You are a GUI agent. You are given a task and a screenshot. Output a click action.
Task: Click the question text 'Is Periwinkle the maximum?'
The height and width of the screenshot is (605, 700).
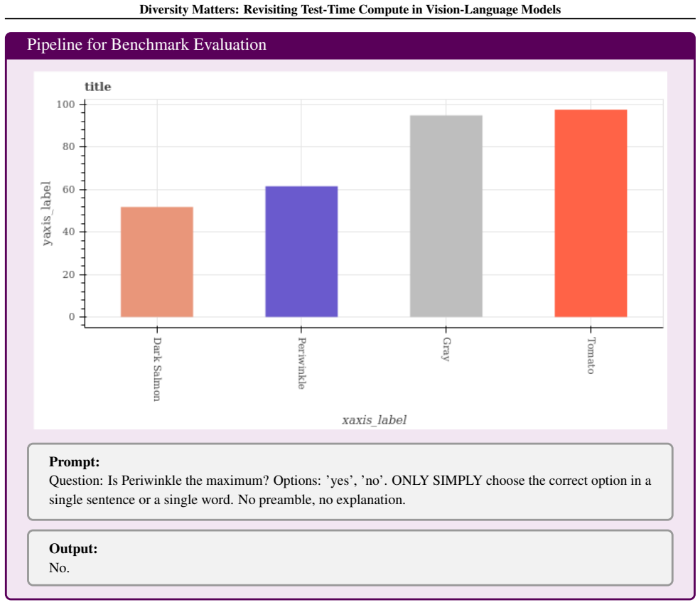pyautogui.click(x=188, y=481)
